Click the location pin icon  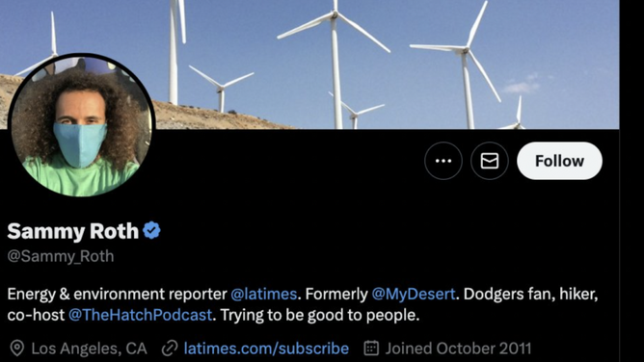[16, 349]
